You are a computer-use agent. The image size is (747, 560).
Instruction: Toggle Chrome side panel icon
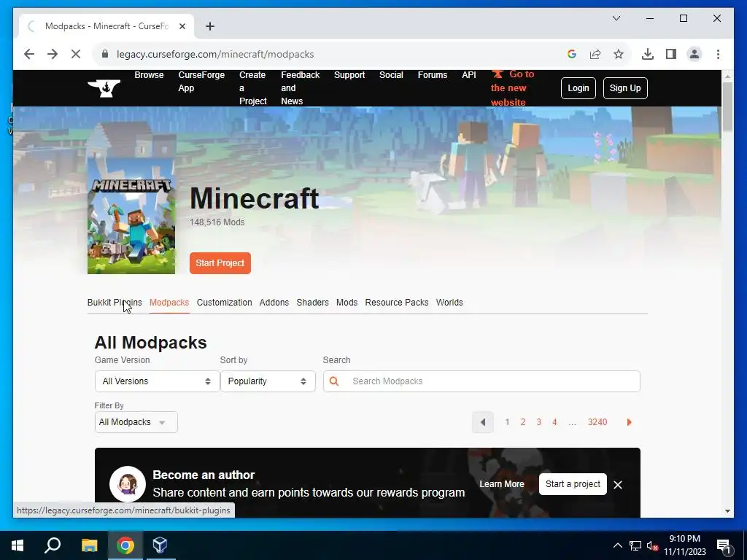point(671,54)
